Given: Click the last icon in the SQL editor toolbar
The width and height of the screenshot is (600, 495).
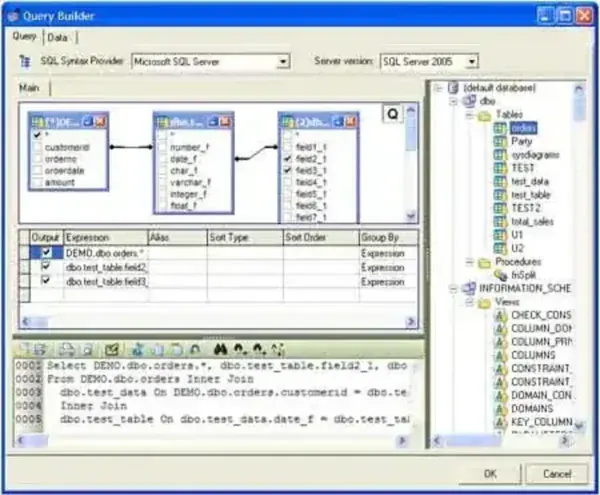Looking at the screenshot, I should (x=278, y=349).
